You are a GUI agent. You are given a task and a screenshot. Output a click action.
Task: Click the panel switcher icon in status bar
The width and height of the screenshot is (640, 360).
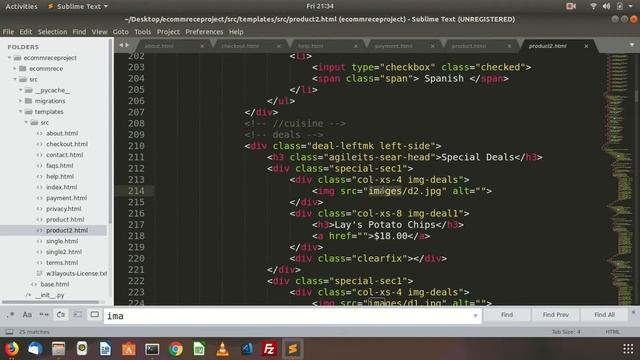click(9, 332)
